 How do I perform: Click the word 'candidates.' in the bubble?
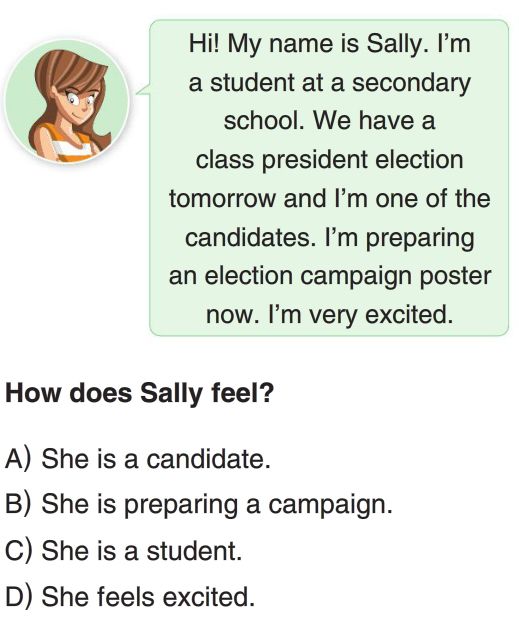(250, 237)
